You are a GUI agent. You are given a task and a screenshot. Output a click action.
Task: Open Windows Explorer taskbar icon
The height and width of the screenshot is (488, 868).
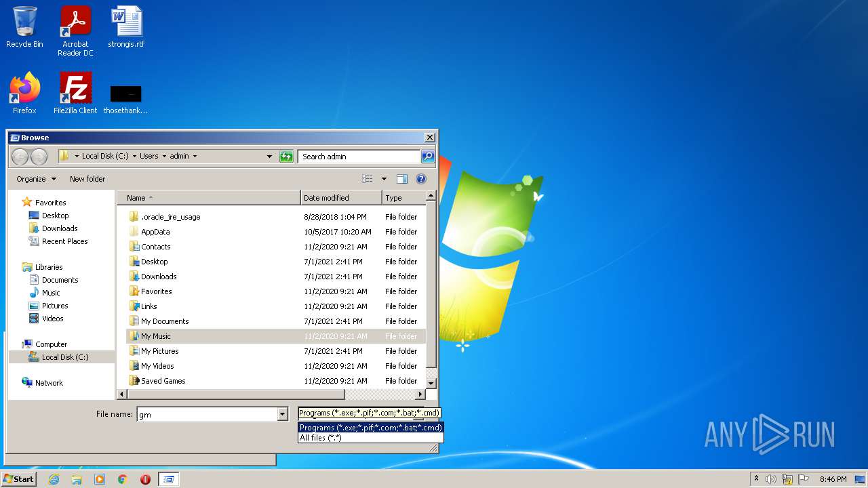77,479
